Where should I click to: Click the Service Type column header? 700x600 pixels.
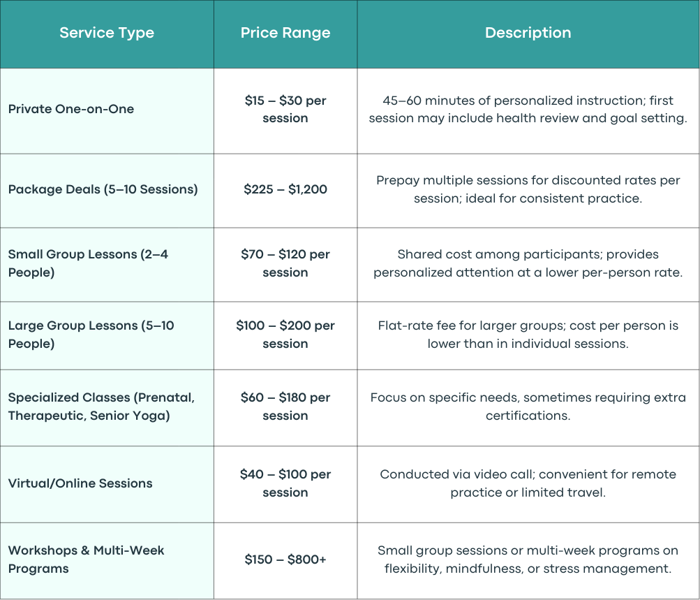pos(107,33)
